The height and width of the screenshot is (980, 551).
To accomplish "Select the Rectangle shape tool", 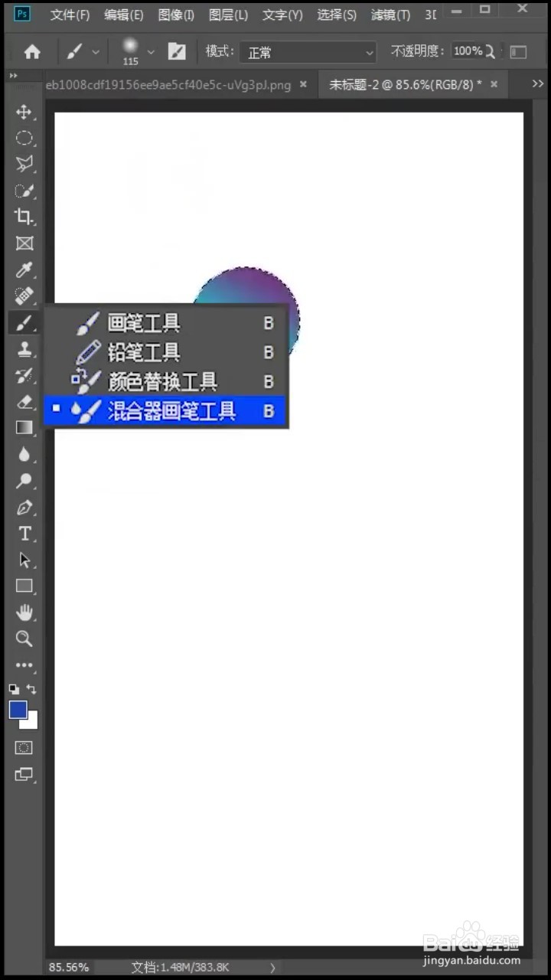I will click(x=24, y=586).
